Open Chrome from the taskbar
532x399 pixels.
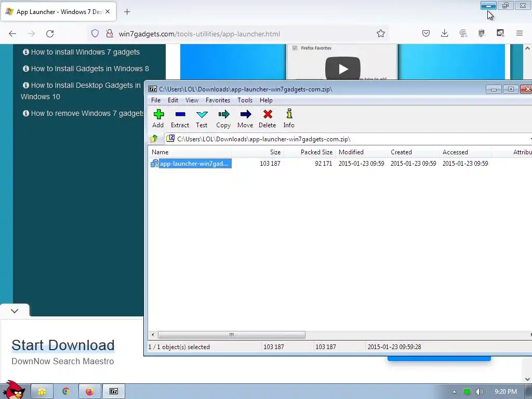[x=66, y=392]
